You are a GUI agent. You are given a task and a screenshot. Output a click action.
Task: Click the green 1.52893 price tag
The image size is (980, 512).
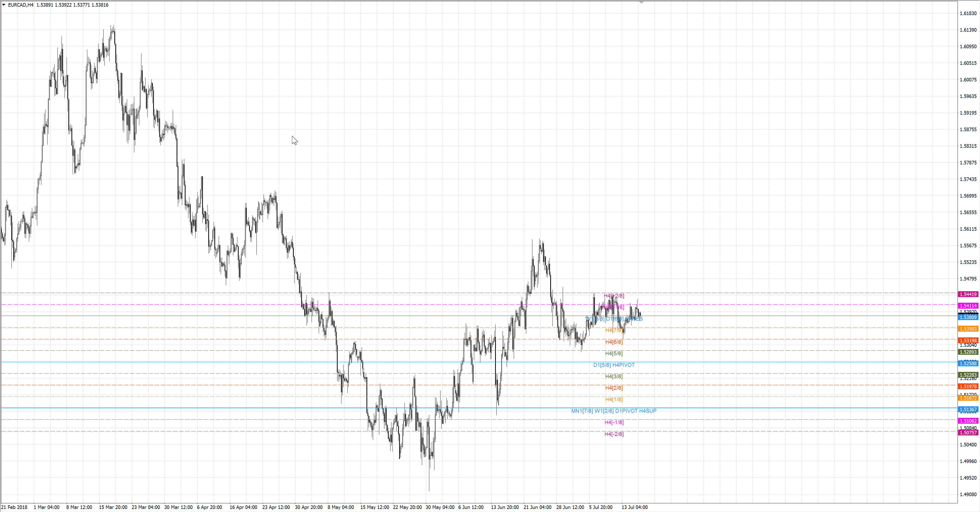tap(968, 352)
